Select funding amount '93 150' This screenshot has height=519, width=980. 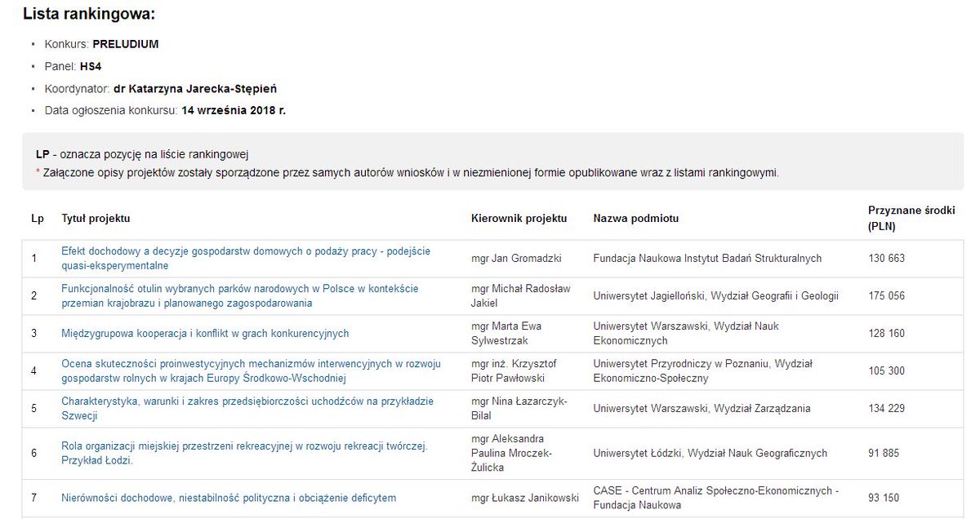(884, 498)
